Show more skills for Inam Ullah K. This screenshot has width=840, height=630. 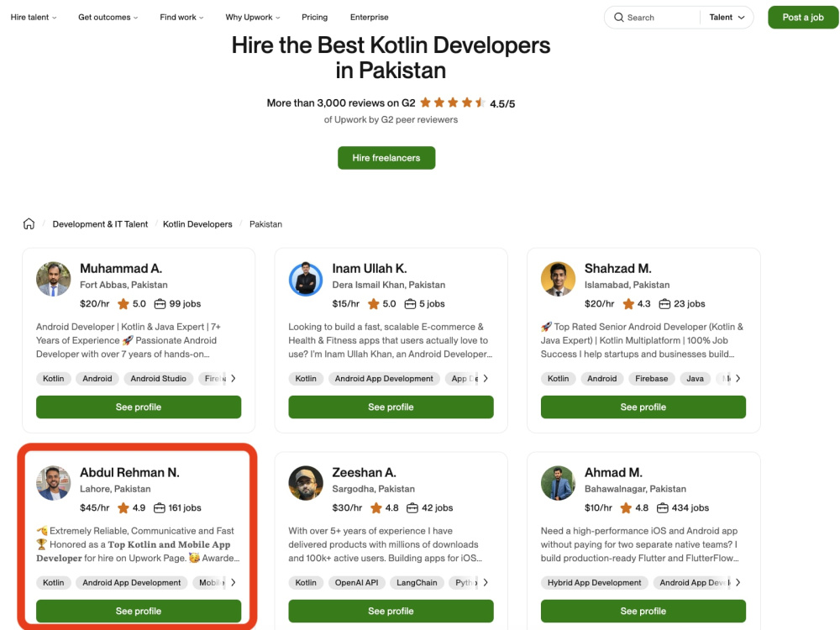(486, 379)
